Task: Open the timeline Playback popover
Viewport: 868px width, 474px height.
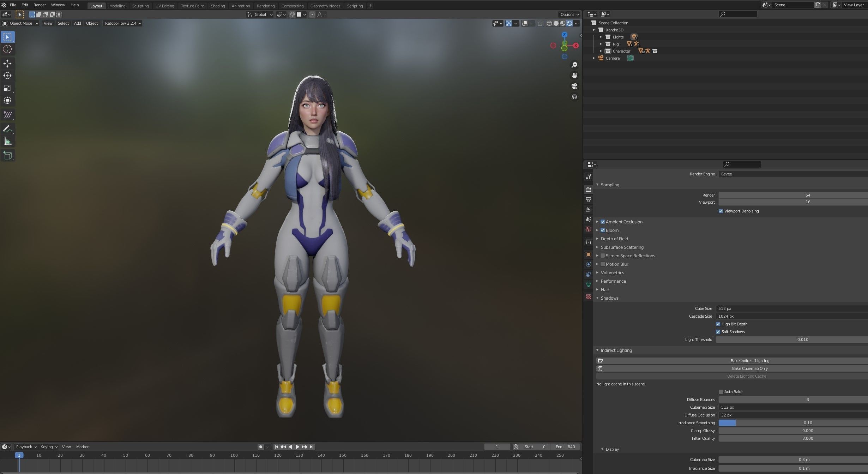Action: (26, 447)
